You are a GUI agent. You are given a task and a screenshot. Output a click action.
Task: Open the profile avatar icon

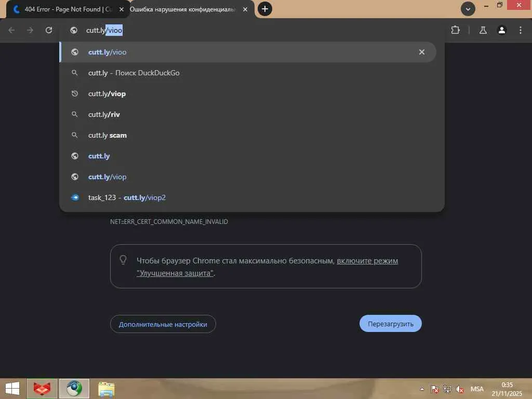[x=502, y=30]
